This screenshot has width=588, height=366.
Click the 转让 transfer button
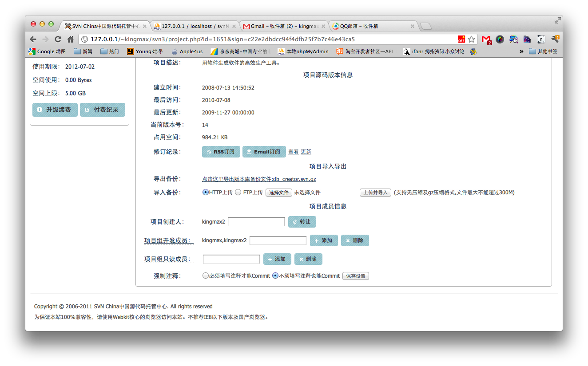pos(302,222)
